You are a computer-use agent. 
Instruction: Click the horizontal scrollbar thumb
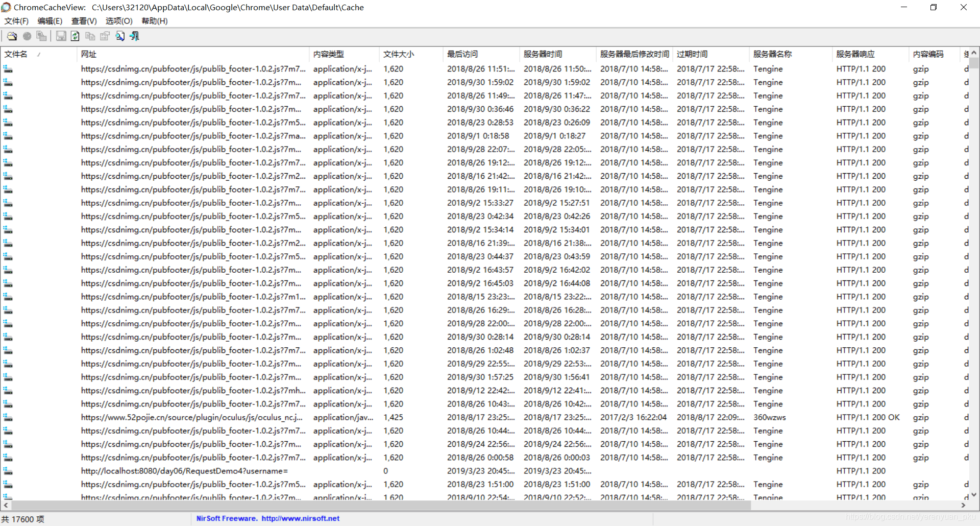click(381, 505)
